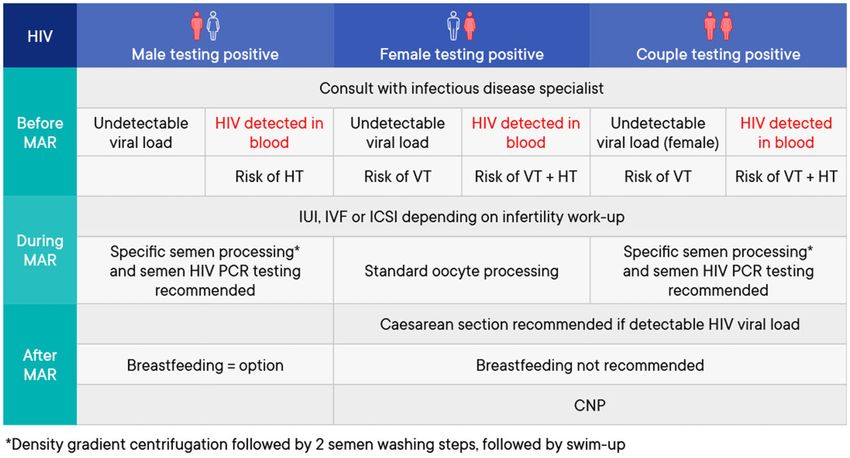Click the Female testing positive header

[x=462, y=54]
